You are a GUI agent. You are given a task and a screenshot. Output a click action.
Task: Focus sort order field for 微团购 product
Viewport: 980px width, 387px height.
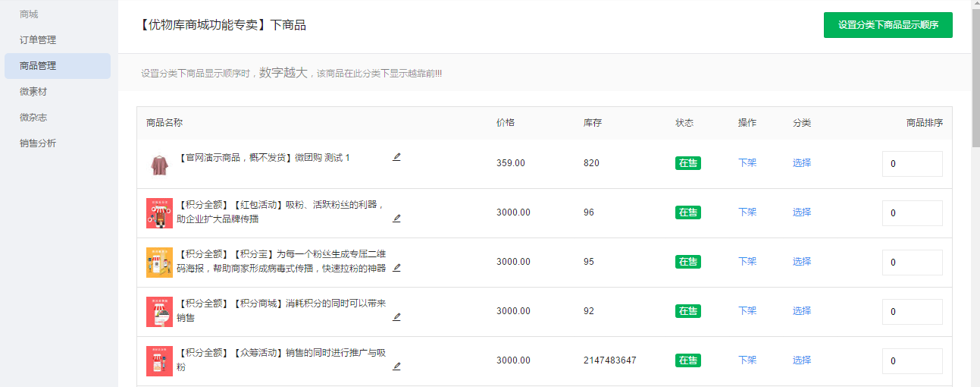pyautogui.click(x=912, y=164)
